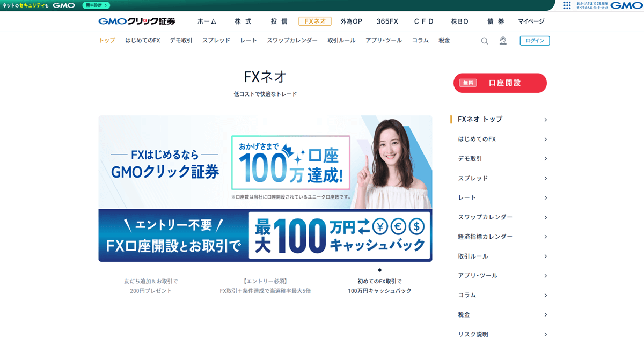Image resolution: width=644 pixels, height=338 pixels.
Task: Open アプリ・ツール in the sub-navigation bar
Action: click(x=384, y=40)
